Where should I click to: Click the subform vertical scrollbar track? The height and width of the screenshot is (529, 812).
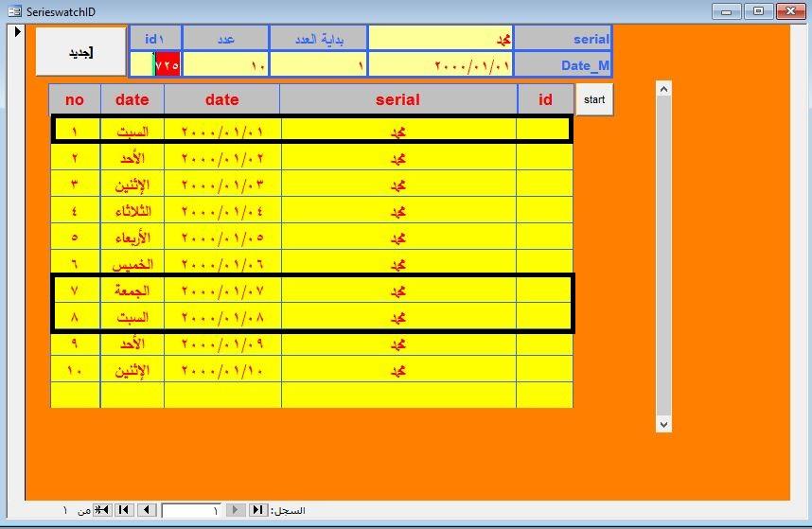coord(663,256)
